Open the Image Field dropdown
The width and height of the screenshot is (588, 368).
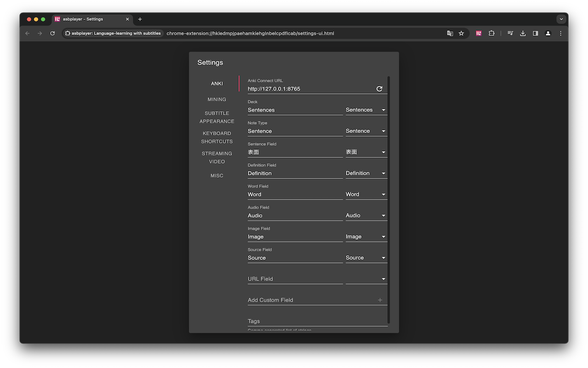(366, 237)
